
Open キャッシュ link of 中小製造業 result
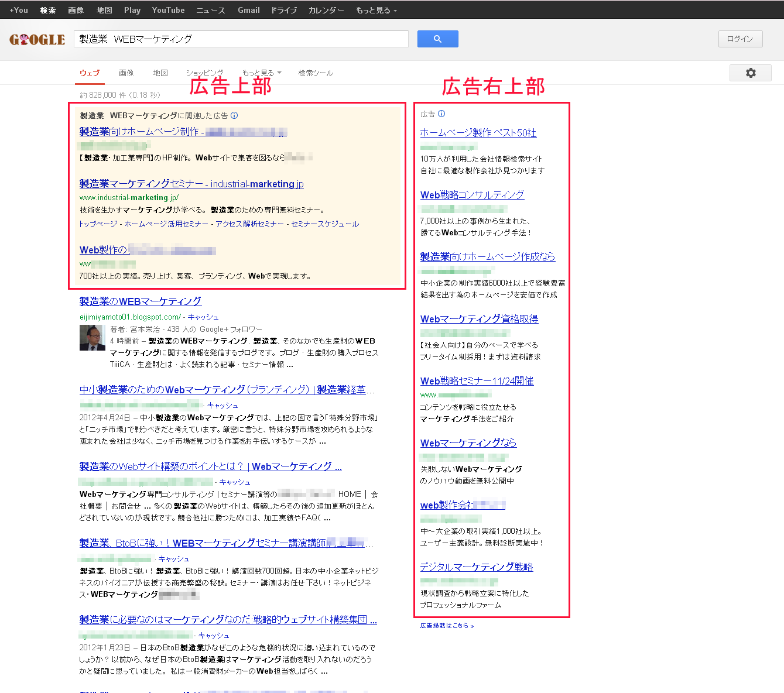tap(222, 405)
